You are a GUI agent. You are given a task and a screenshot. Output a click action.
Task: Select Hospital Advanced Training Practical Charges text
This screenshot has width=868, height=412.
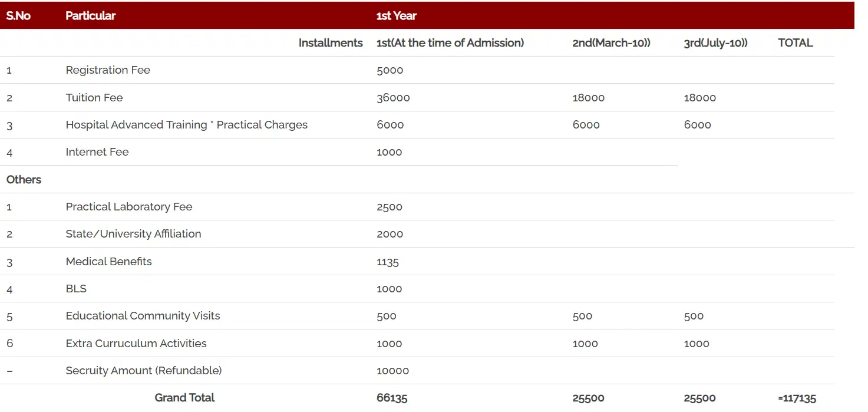click(x=186, y=125)
